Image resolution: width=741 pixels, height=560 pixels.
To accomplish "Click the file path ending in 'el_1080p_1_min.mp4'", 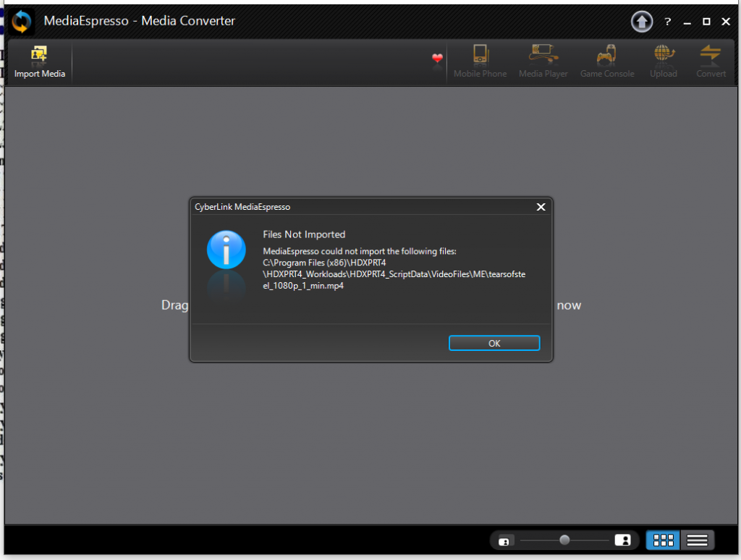I will coord(394,274).
